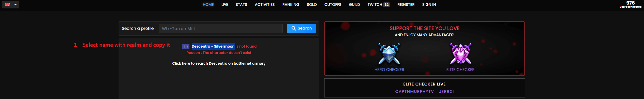This screenshot has width=644, height=99.
Task: Click the highlighted Descentra - Silvermoon name
Action: pyautogui.click(x=213, y=46)
